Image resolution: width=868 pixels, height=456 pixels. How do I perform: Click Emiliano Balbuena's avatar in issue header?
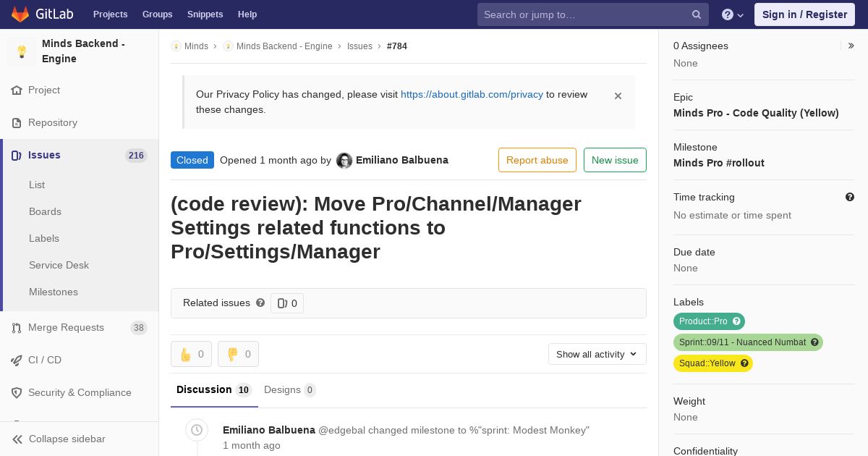coord(344,161)
